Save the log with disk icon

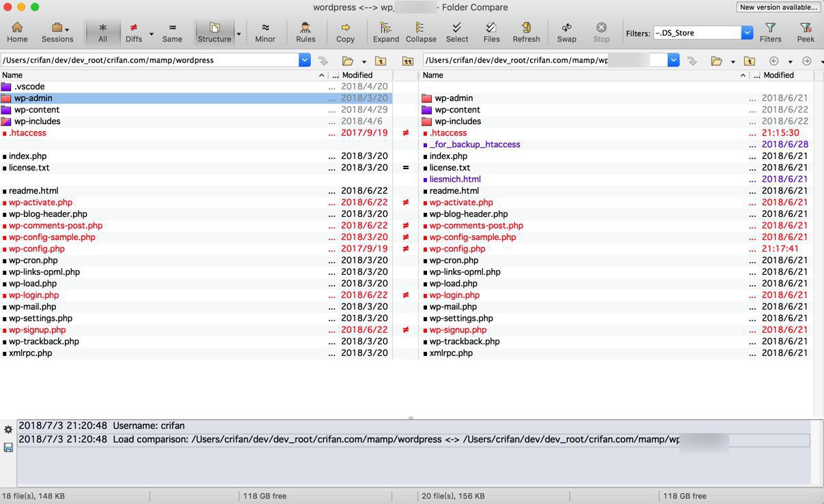tap(8, 447)
